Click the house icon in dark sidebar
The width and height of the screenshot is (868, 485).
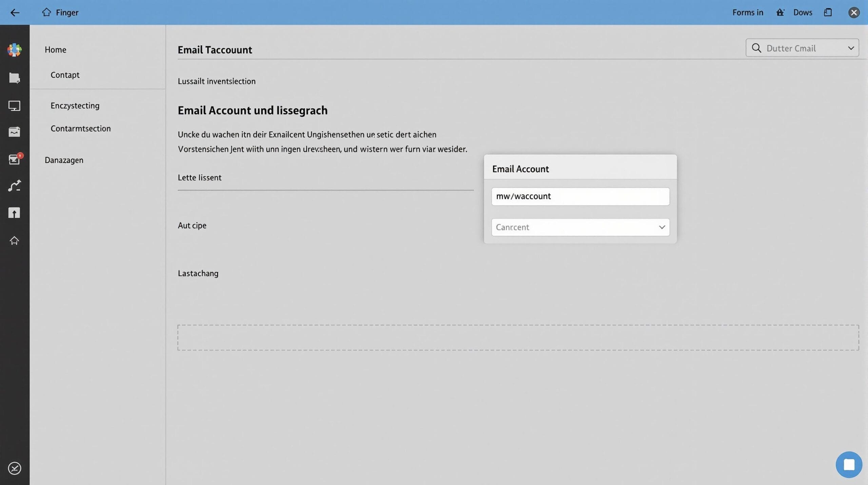pyautogui.click(x=14, y=241)
